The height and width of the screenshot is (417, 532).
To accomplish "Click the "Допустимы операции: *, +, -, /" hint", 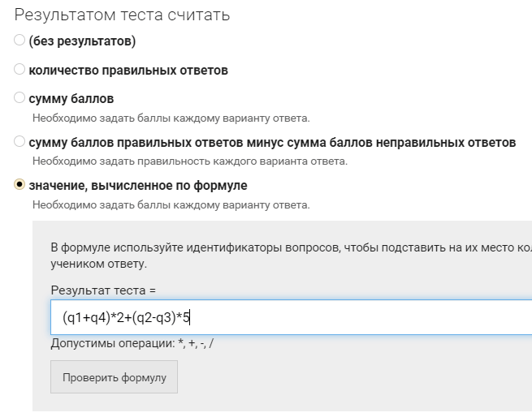I will tap(132, 343).
